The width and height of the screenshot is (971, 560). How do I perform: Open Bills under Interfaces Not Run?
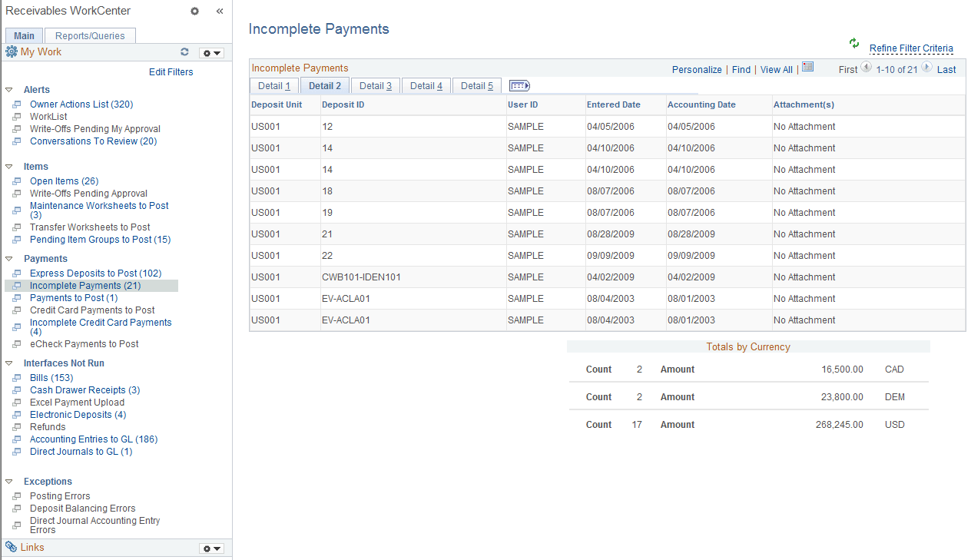tap(51, 377)
